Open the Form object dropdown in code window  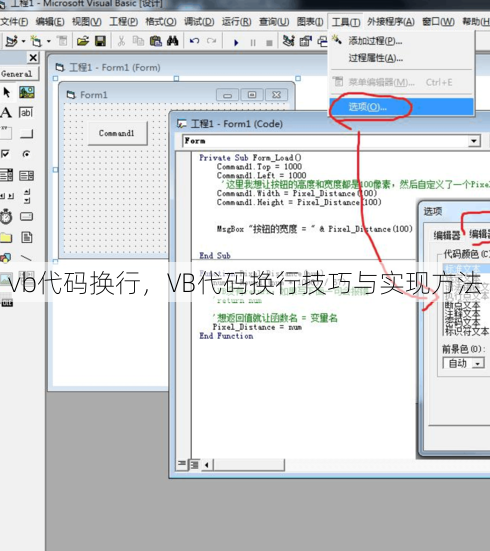tap(474, 141)
